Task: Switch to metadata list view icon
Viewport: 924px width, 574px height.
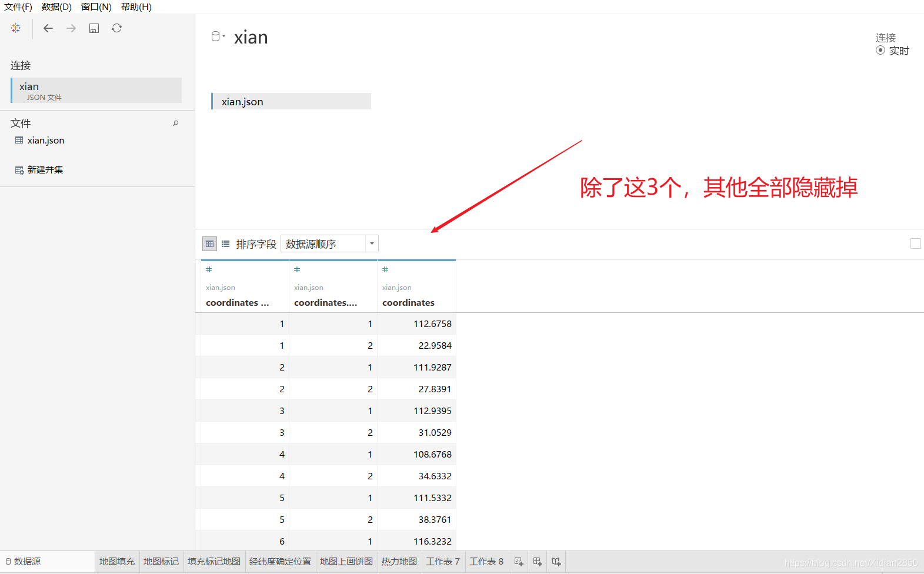Action: click(x=225, y=243)
